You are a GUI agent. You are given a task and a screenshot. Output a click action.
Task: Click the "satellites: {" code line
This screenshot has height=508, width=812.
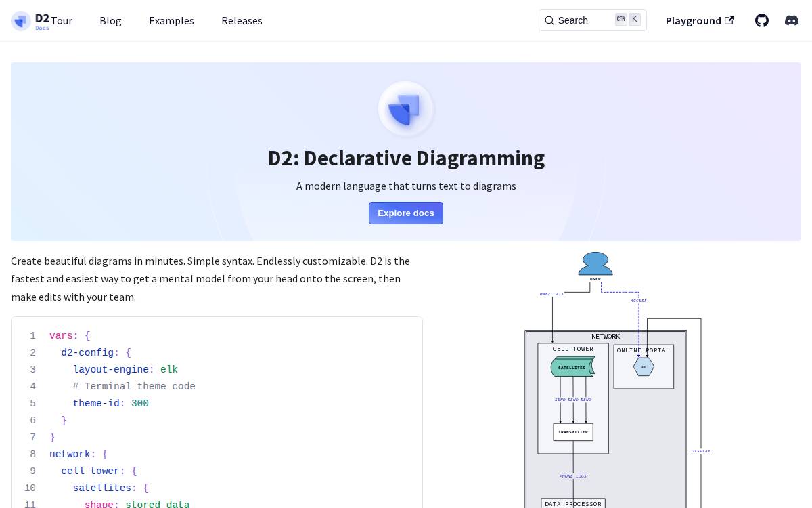111,488
